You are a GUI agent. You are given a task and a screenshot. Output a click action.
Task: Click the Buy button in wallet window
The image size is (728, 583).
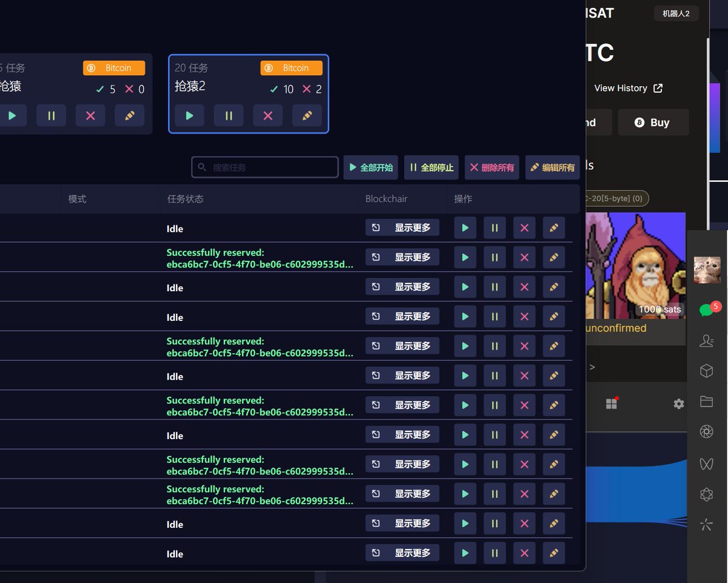click(x=653, y=123)
